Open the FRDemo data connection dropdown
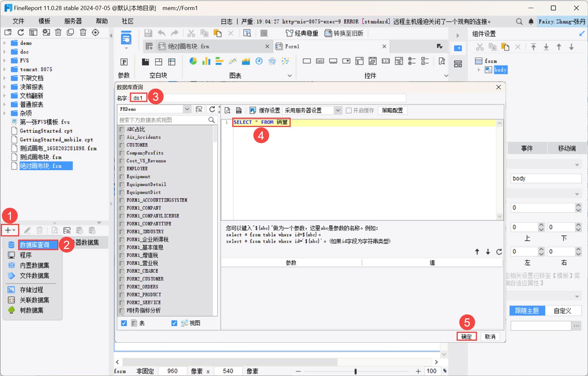 tap(187, 109)
